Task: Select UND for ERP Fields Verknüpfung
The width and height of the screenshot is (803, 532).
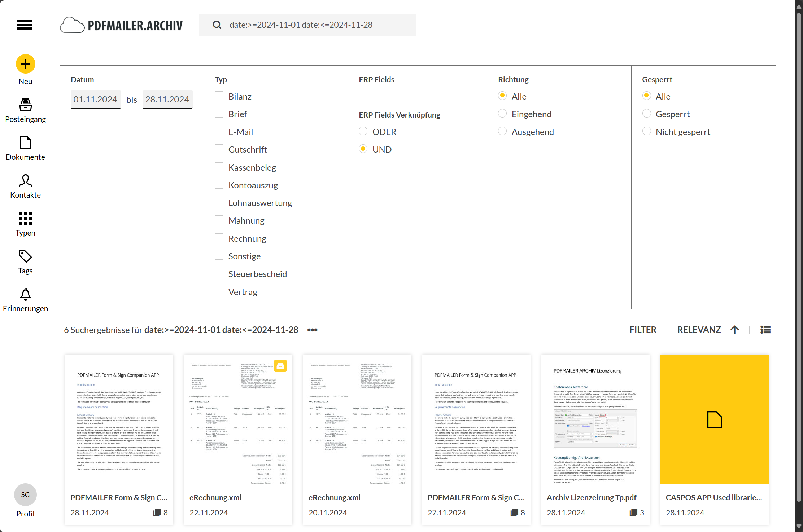Action: click(363, 149)
